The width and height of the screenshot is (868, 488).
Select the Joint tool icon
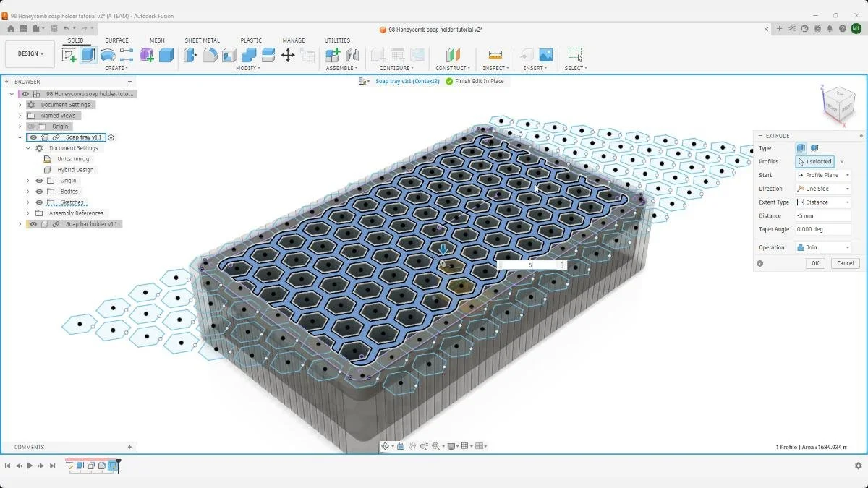[352, 55]
